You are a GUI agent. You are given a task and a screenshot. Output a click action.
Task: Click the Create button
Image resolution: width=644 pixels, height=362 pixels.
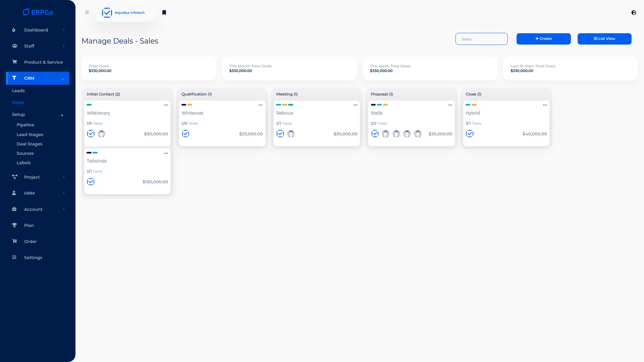coord(543,39)
